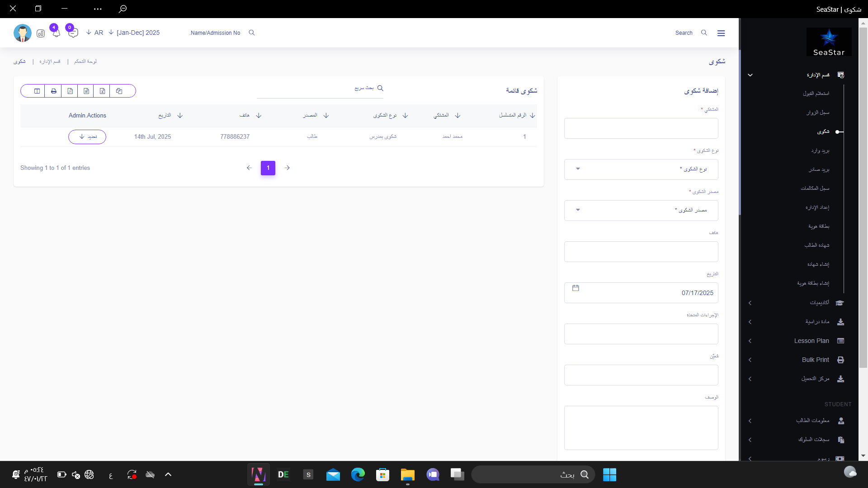Expand the تحديد action dropdown
The width and height of the screenshot is (868, 488).
click(87, 136)
